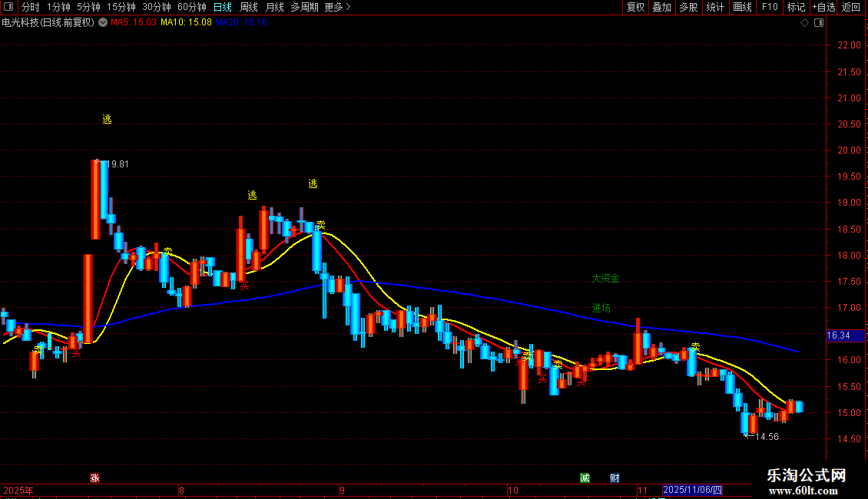
Task: Open F10 company info
Action: [770, 7]
